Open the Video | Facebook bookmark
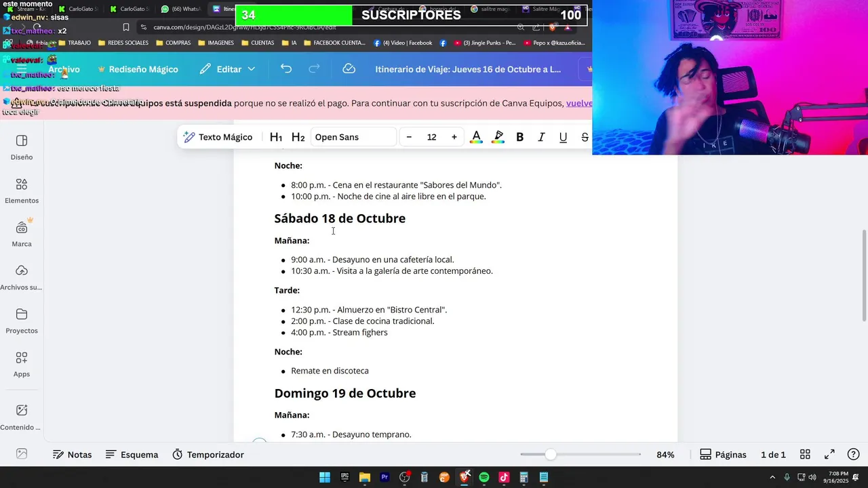868x488 pixels. tap(403, 43)
